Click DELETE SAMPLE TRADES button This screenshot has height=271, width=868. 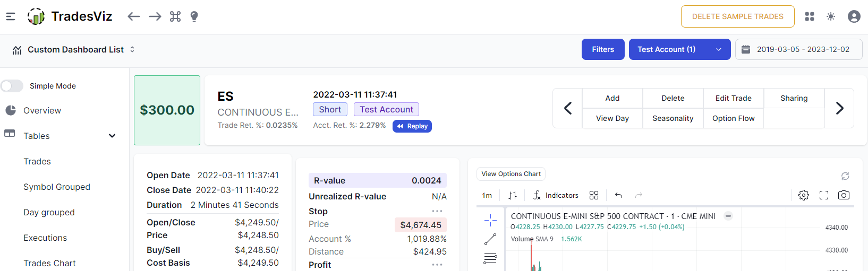click(738, 16)
